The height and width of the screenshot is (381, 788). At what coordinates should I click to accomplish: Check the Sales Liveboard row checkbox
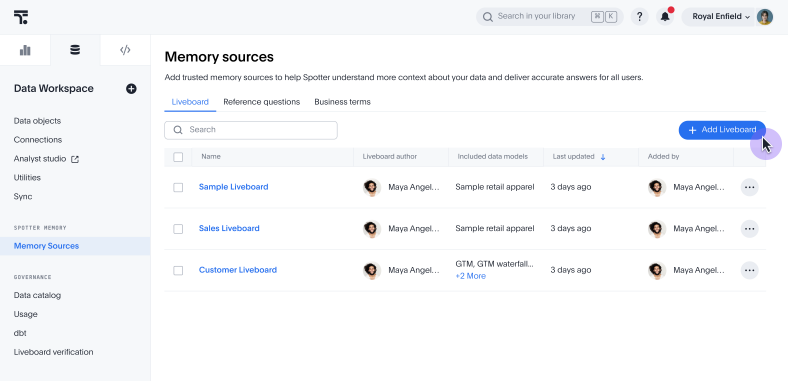point(178,229)
